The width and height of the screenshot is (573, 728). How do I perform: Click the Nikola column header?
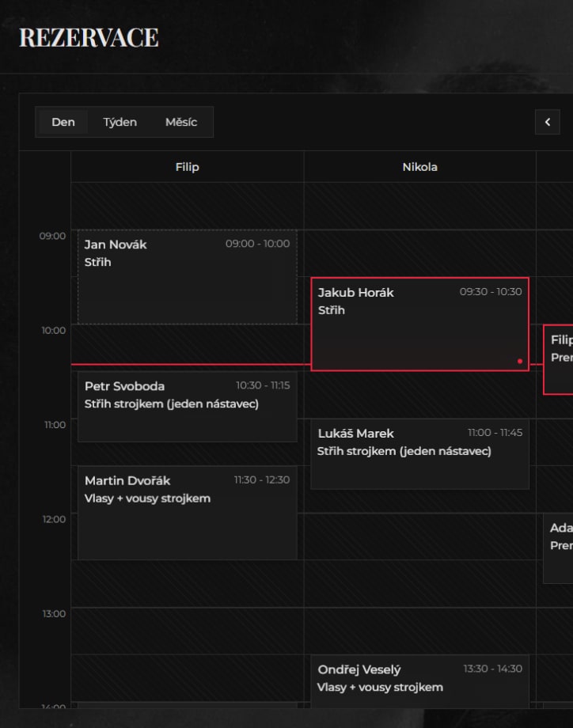[x=419, y=167]
